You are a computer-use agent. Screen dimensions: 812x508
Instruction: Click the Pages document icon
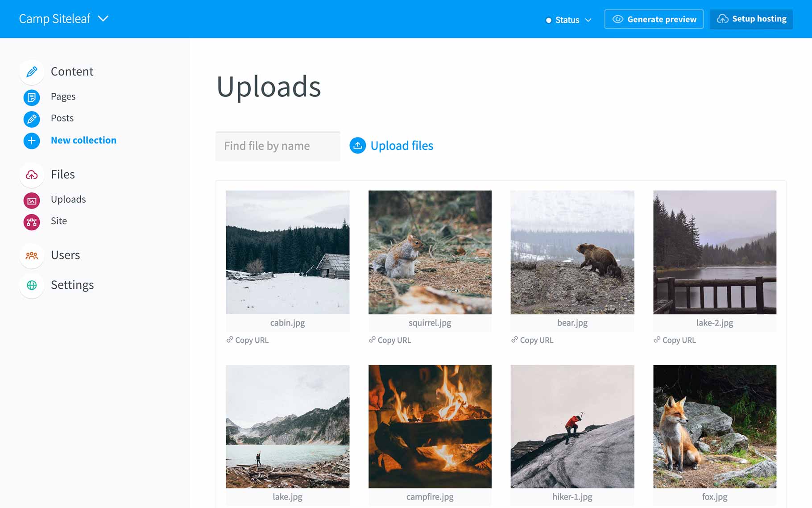coord(32,97)
